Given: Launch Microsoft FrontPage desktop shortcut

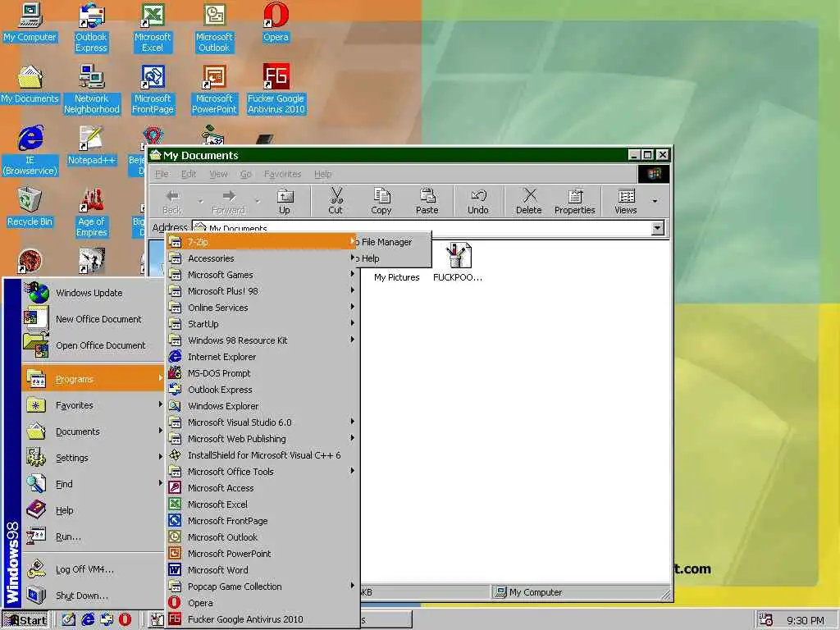Looking at the screenshot, I should coord(153,89).
